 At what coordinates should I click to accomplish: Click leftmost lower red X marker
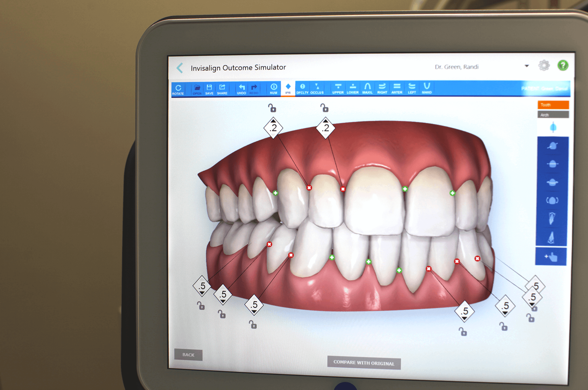269,244
